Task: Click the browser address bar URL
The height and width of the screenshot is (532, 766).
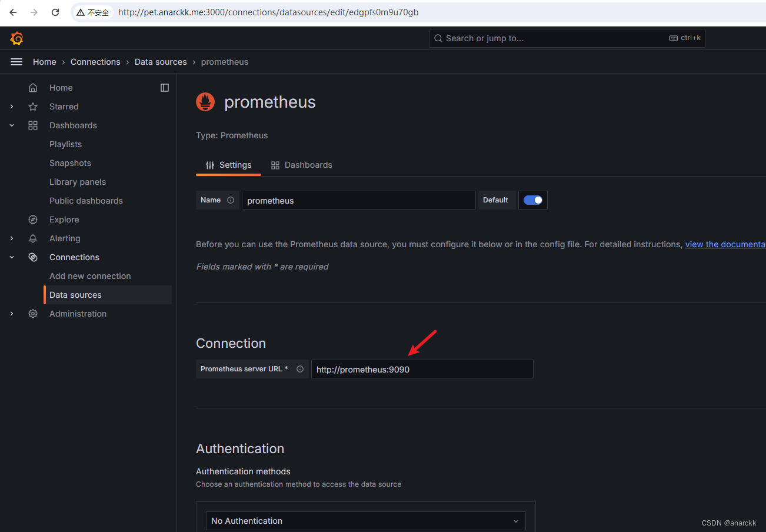Action: coord(268,12)
